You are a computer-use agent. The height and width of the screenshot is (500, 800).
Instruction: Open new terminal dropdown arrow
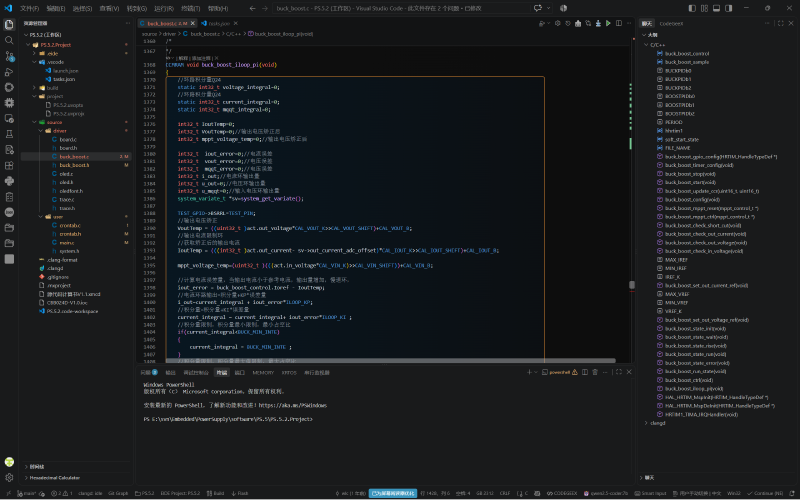536,372
